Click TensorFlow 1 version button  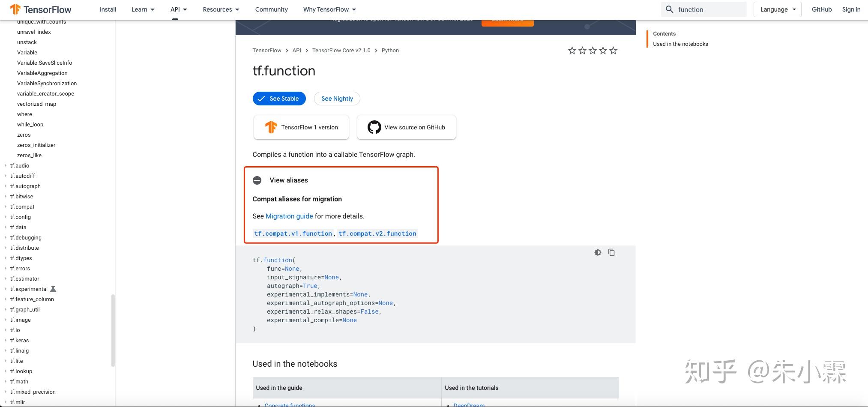pos(301,127)
